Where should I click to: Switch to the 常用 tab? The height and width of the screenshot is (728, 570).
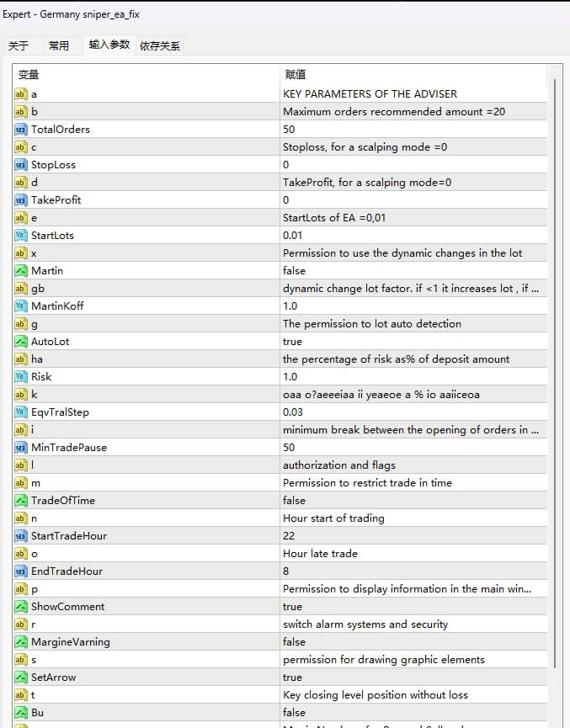point(59,45)
